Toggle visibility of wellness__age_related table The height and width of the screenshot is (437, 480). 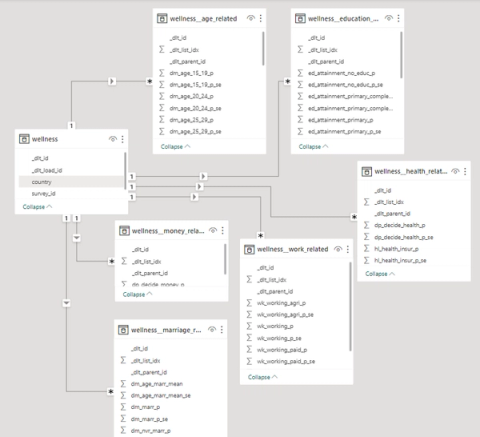point(251,18)
